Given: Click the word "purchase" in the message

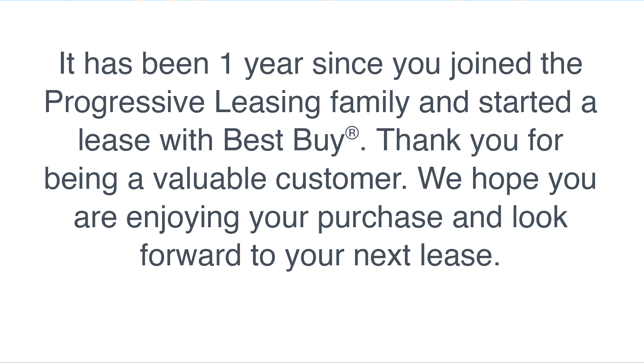Looking at the screenshot, I should (x=380, y=218).
